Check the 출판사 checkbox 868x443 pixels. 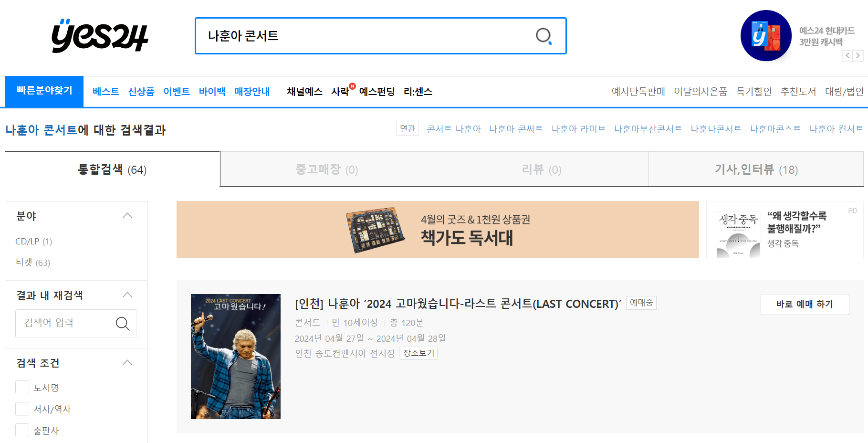pyautogui.click(x=22, y=430)
